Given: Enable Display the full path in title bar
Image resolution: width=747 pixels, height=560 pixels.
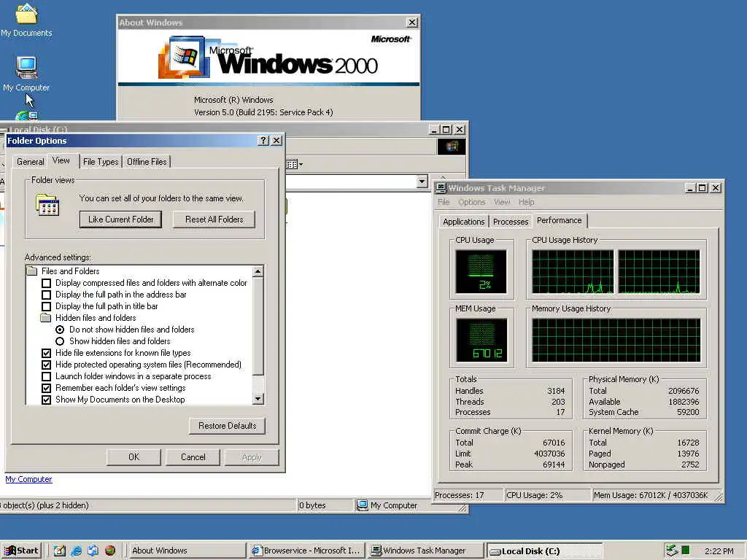Looking at the screenshot, I should tap(46, 306).
